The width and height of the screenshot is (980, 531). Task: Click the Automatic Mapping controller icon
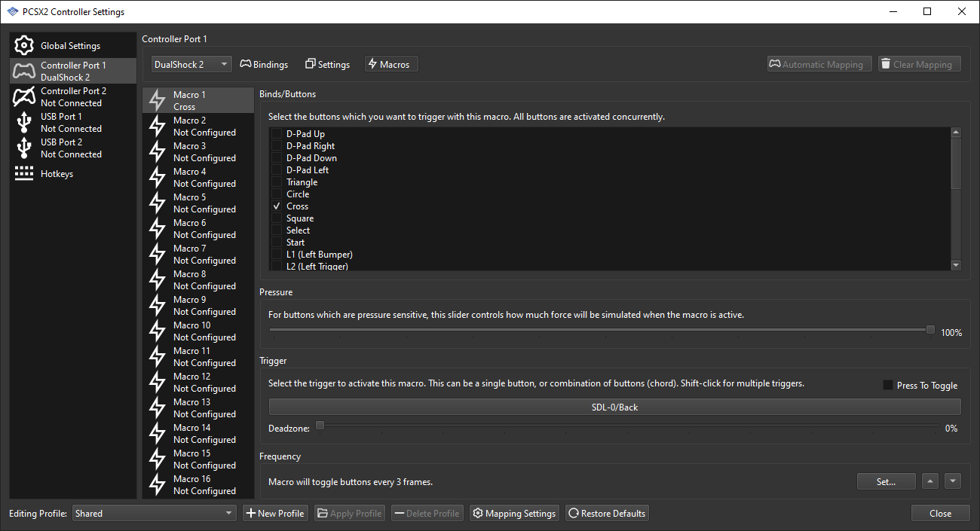(773, 63)
